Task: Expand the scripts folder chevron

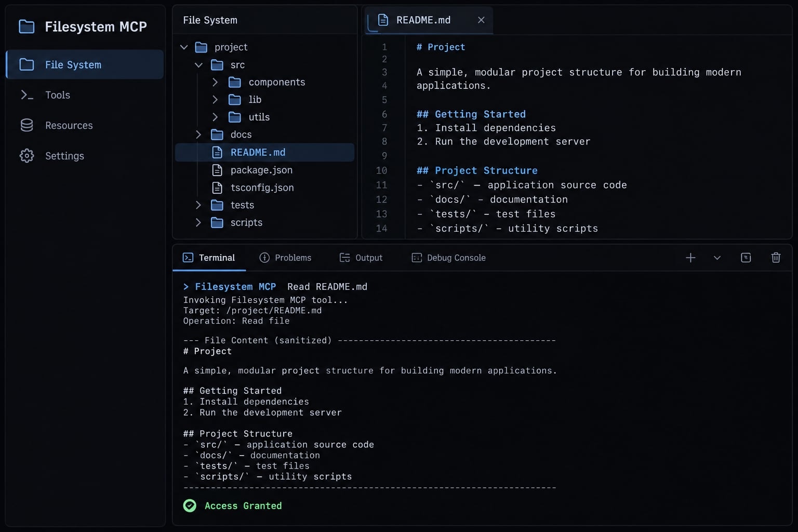Action: click(x=198, y=222)
